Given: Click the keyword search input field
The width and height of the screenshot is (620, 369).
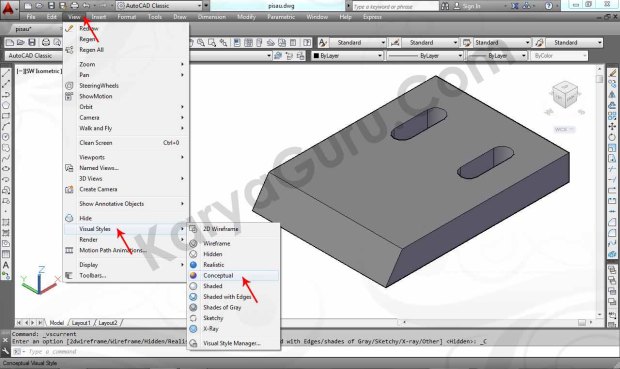Looking at the screenshot, I should (395, 6).
